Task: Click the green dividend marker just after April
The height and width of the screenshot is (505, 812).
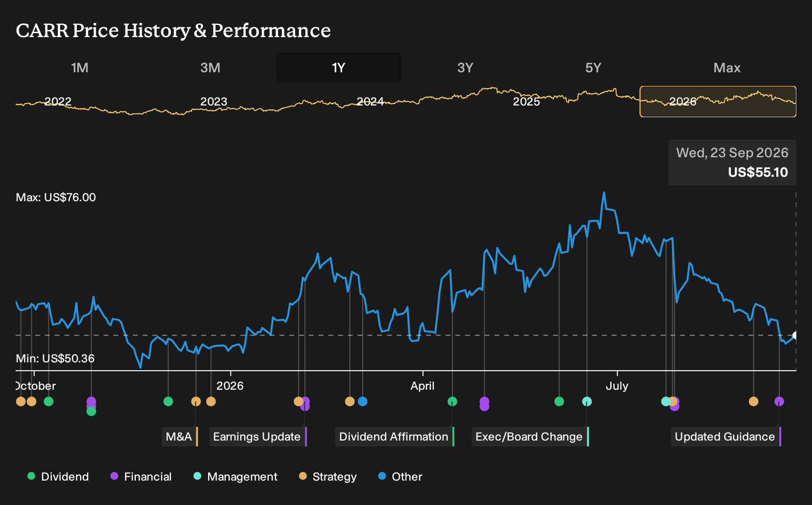Action: pos(452,401)
